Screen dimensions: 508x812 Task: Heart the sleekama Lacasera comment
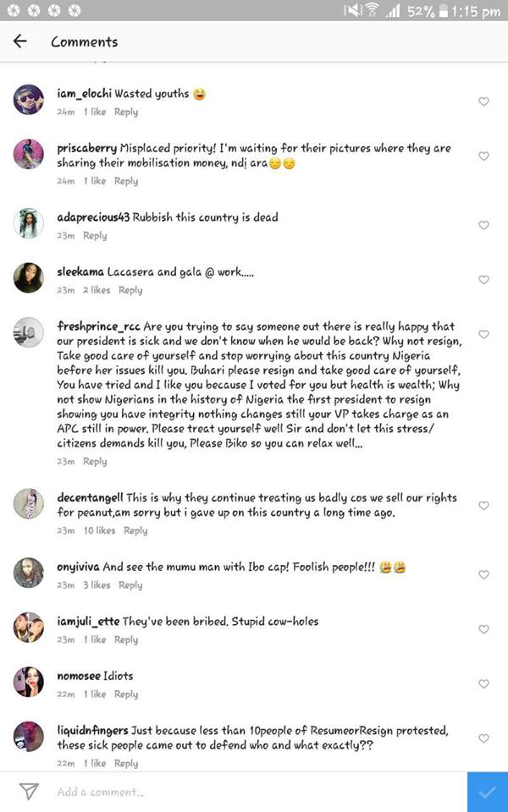(483, 280)
